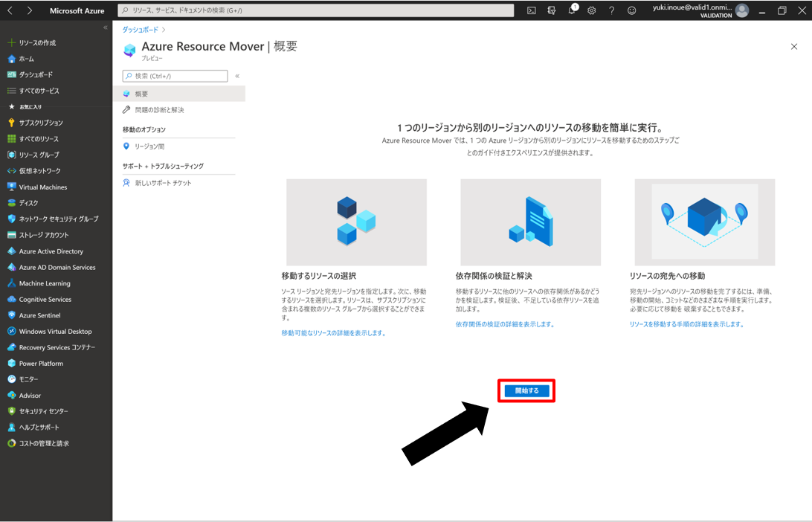The width and height of the screenshot is (812, 522).
Task: Select 概要 in the resource menu
Action: point(179,94)
